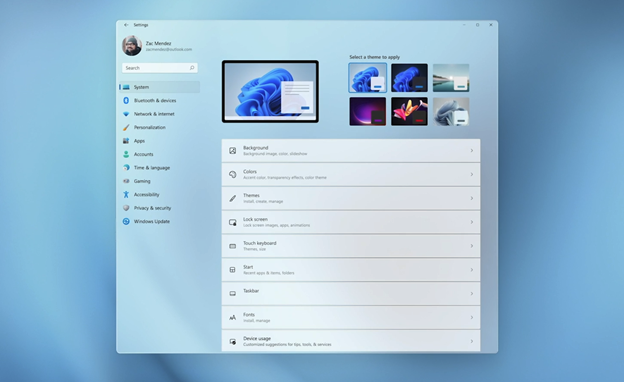Open Accounts in the sidebar
This screenshot has width=624, height=382.
[159, 154]
